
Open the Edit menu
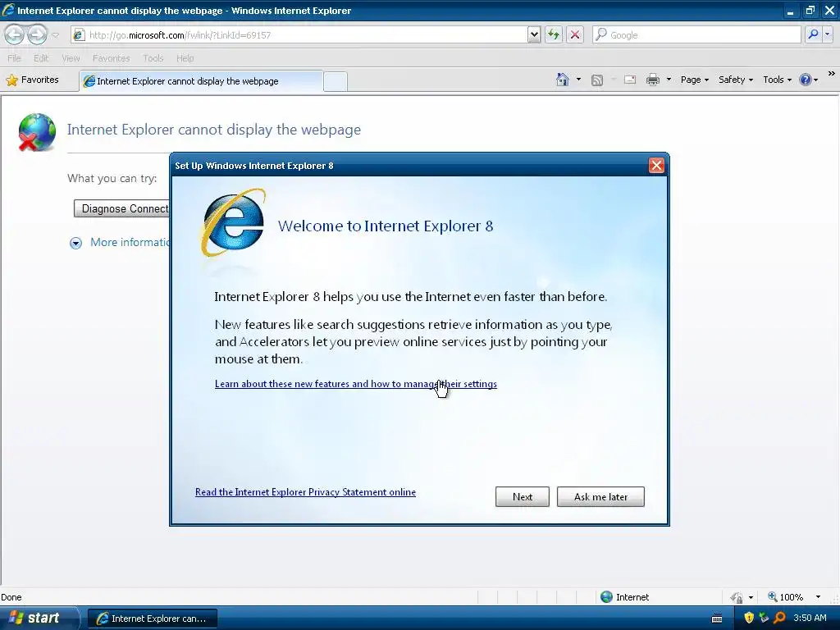[41, 58]
